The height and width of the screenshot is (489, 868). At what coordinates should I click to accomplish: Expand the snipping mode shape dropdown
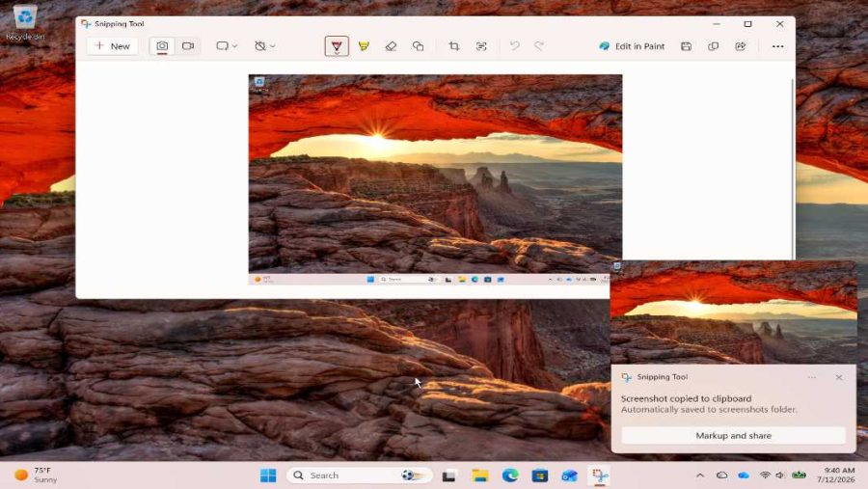click(227, 46)
